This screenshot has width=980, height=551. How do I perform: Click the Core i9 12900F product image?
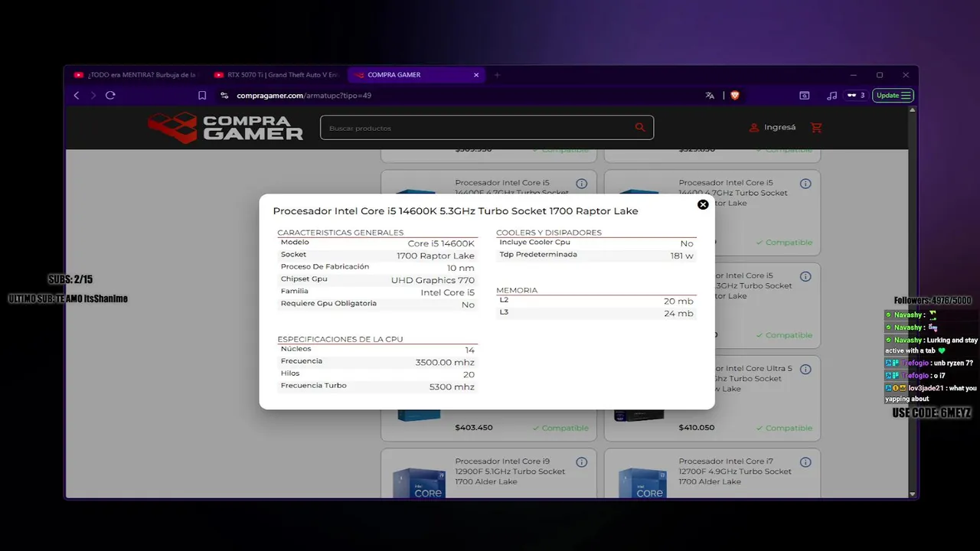(x=419, y=483)
